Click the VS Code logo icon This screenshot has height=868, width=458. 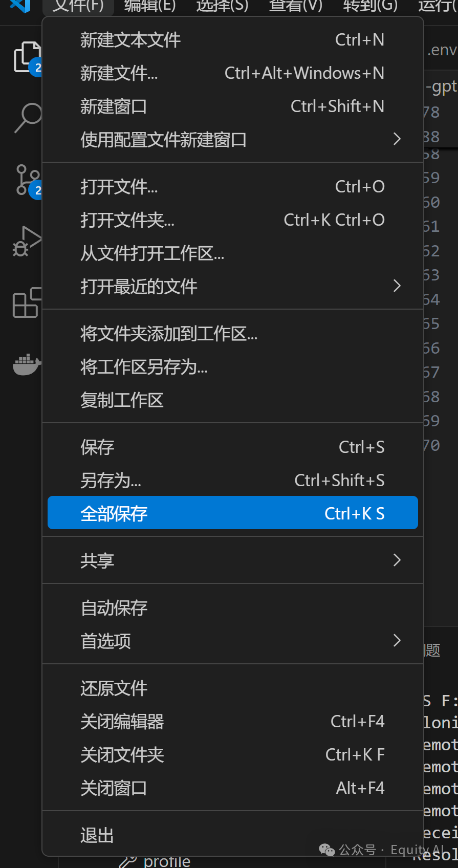click(20, 6)
